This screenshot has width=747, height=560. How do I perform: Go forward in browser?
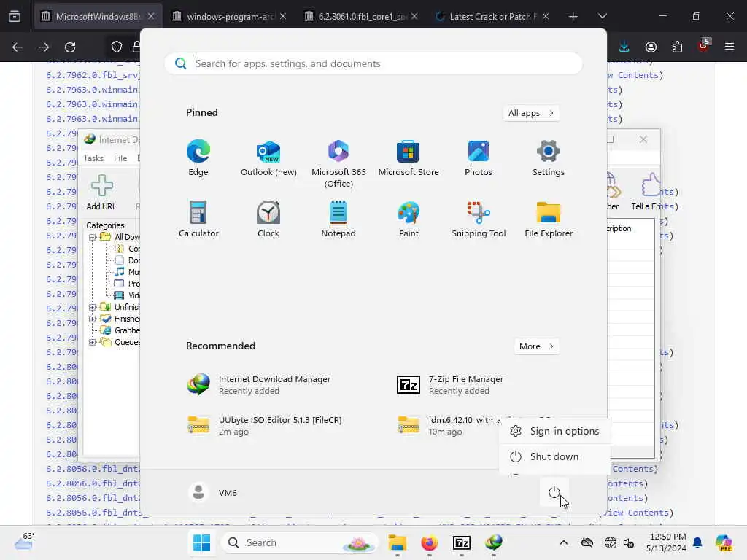point(43,47)
